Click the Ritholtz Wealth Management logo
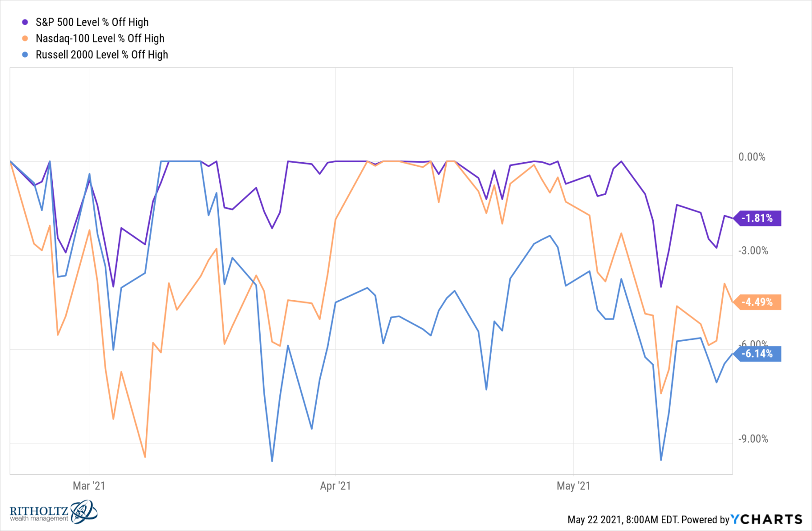The image size is (812, 531). 53,513
